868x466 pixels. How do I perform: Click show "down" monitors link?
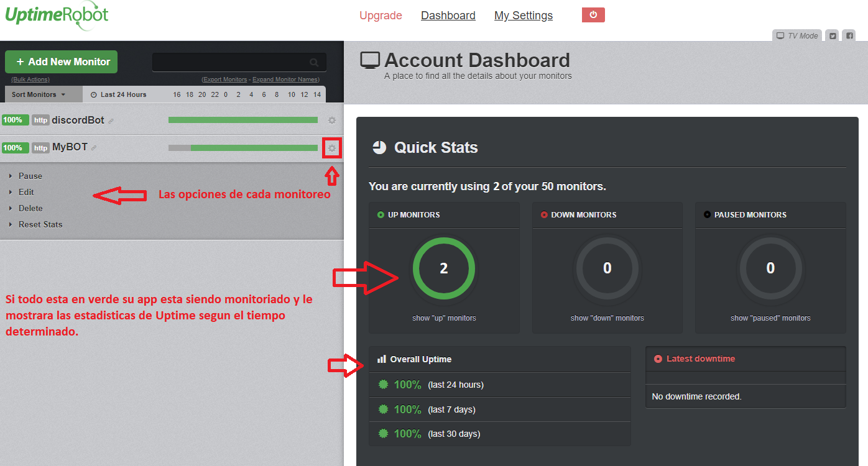tap(607, 318)
